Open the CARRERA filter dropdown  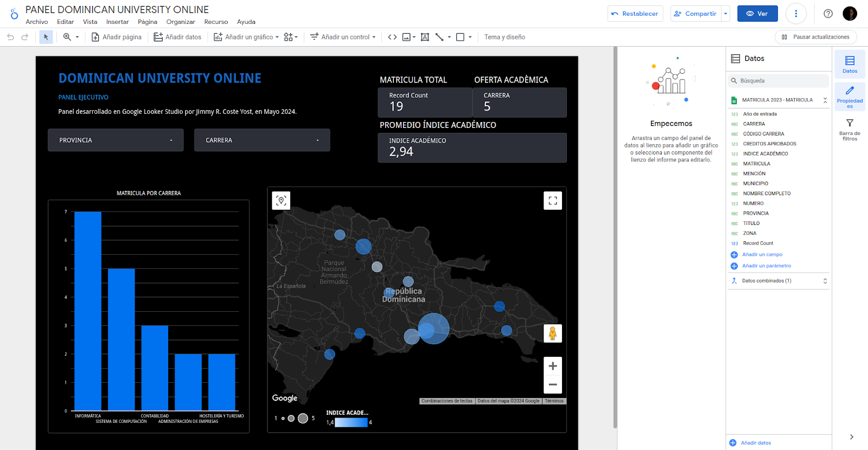click(262, 140)
